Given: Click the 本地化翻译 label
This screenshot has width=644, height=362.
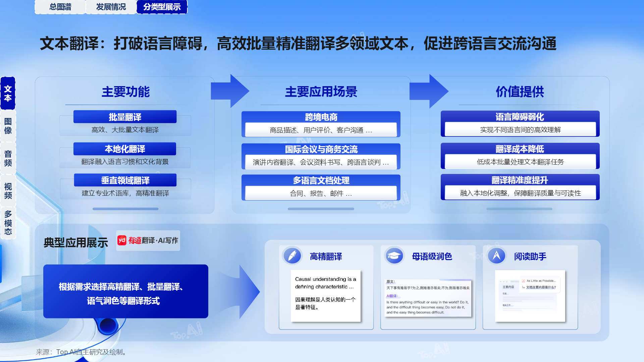Looking at the screenshot, I should (125, 149).
